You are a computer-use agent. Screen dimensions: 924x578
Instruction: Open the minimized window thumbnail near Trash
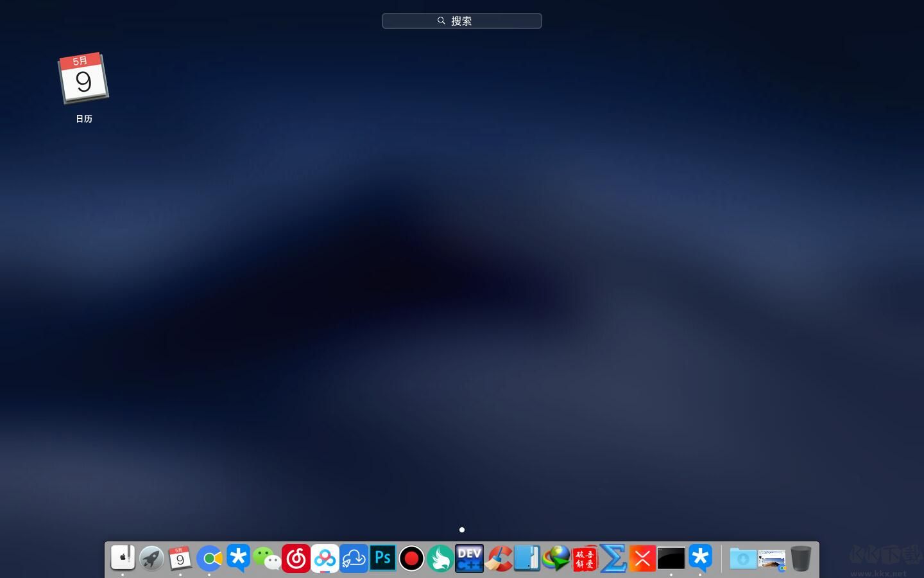coord(771,559)
